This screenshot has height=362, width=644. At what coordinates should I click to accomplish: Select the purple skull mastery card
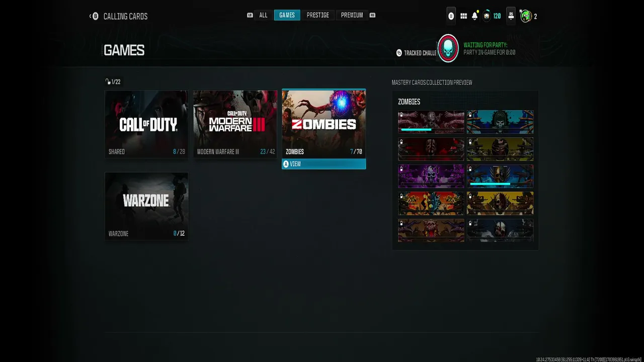tap(431, 176)
